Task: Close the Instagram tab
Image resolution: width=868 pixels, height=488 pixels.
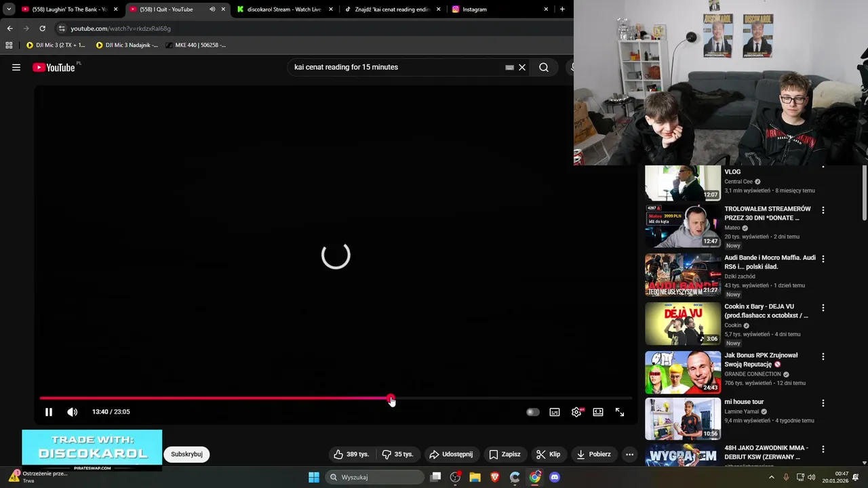Action: point(546,9)
